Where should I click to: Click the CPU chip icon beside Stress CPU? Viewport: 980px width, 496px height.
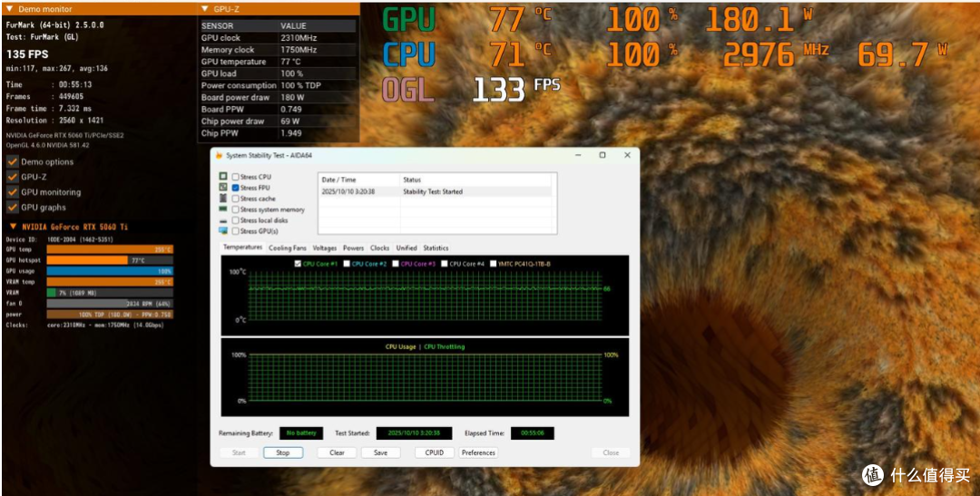tap(223, 177)
